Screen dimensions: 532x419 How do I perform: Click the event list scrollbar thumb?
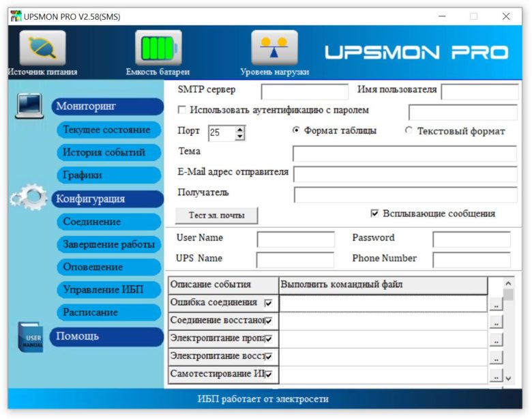508,294
